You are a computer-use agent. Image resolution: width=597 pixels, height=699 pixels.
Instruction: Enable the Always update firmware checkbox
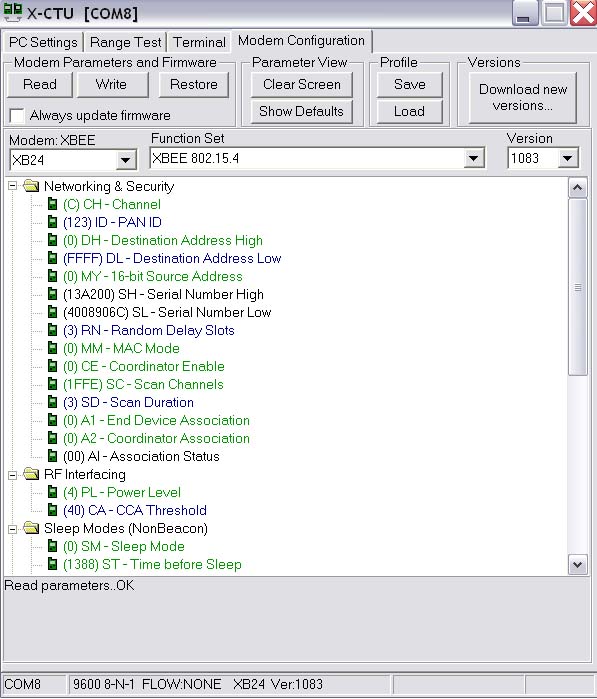17,115
